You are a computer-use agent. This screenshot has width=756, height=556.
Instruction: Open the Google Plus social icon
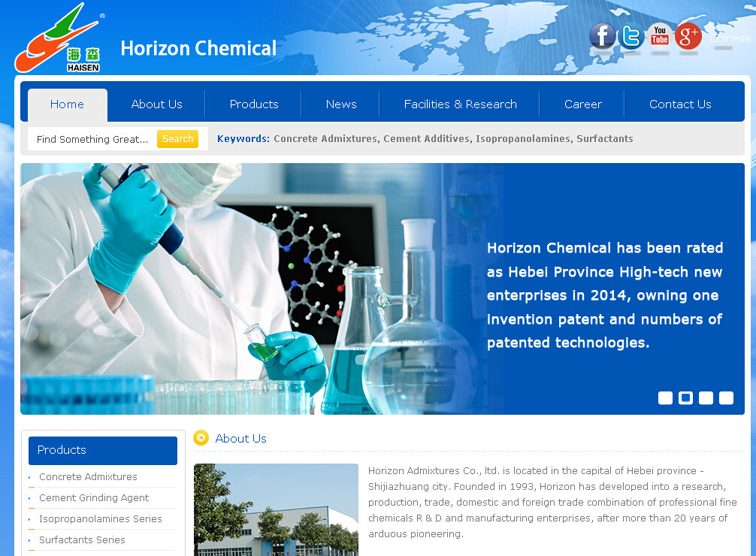688,36
